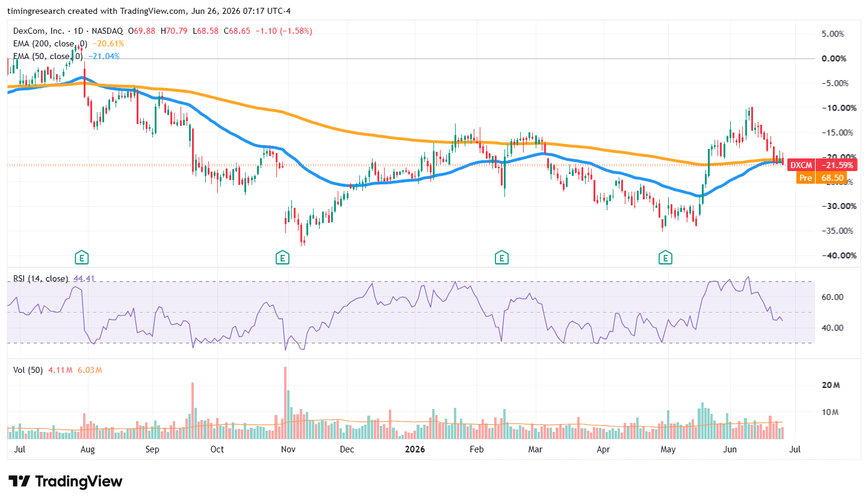Click the RSI axis label 40.00
The height and width of the screenshot is (503, 868).
831,328
